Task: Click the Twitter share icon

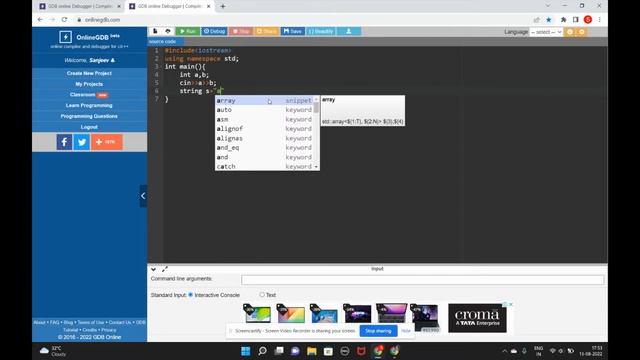Action: (82, 142)
